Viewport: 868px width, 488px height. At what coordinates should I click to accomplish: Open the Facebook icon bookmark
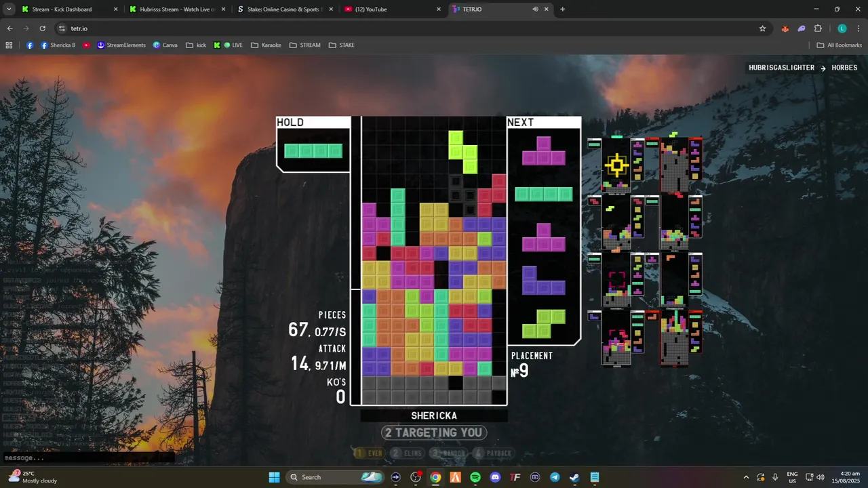[30, 45]
